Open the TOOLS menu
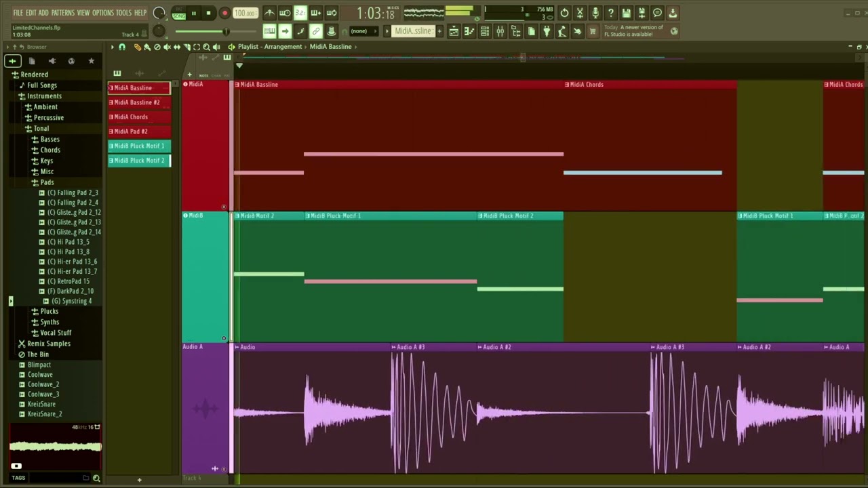The height and width of the screenshot is (488, 868). (x=123, y=13)
